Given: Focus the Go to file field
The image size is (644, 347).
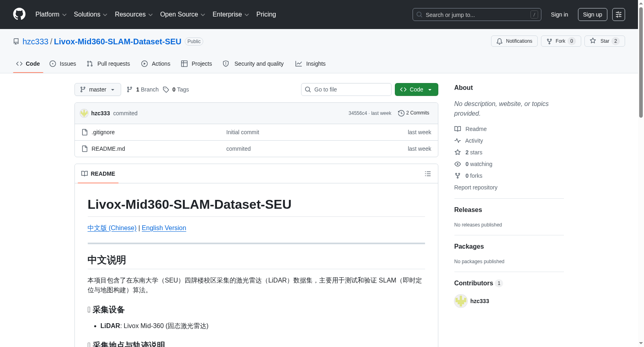Looking at the screenshot, I should 346,89.
